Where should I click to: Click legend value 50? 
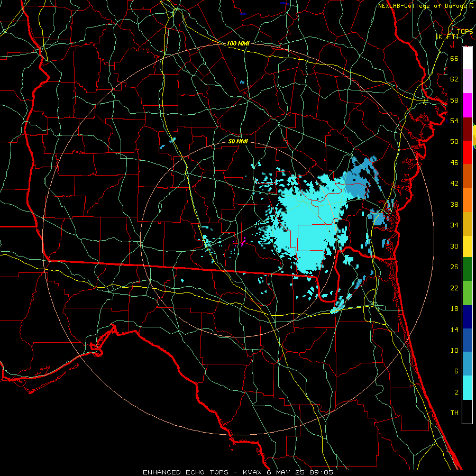pyautogui.click(x=454, y=142)
